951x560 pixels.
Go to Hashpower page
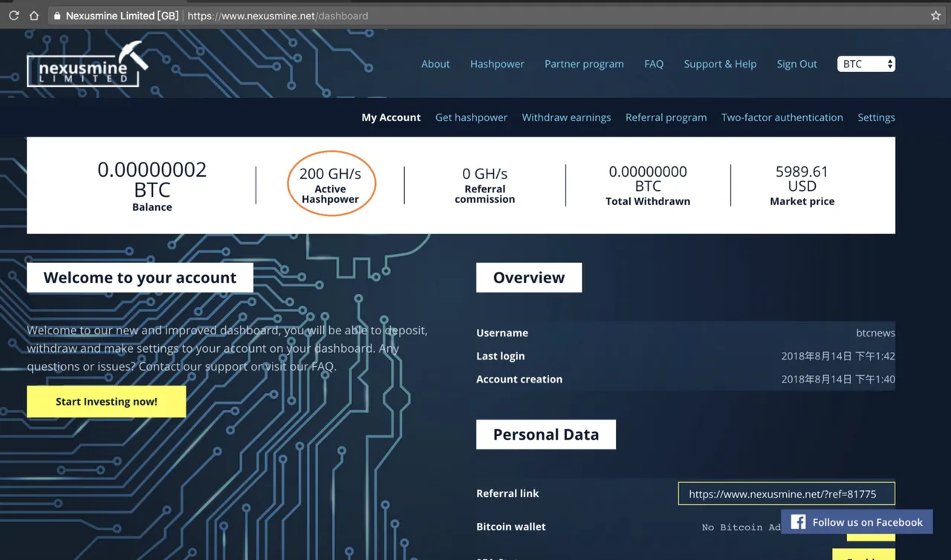pyautogui.click(x=497, y=64)
